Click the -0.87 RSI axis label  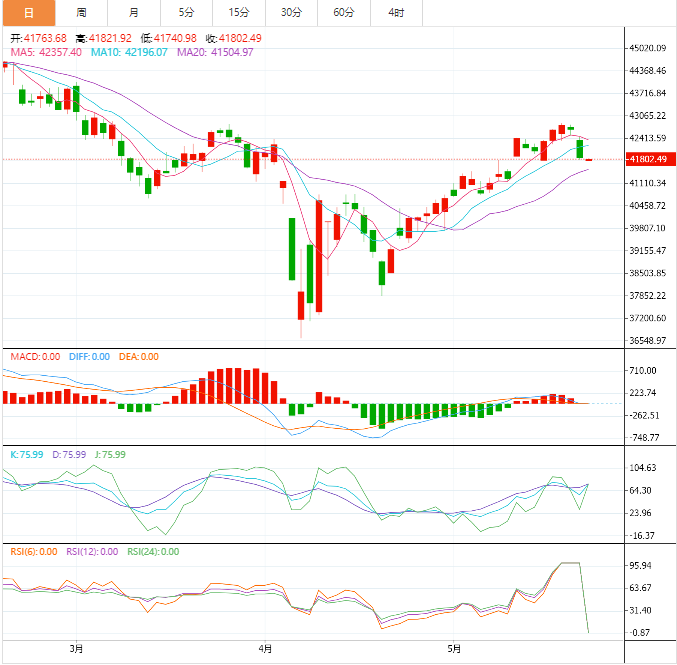click(639, 633)
